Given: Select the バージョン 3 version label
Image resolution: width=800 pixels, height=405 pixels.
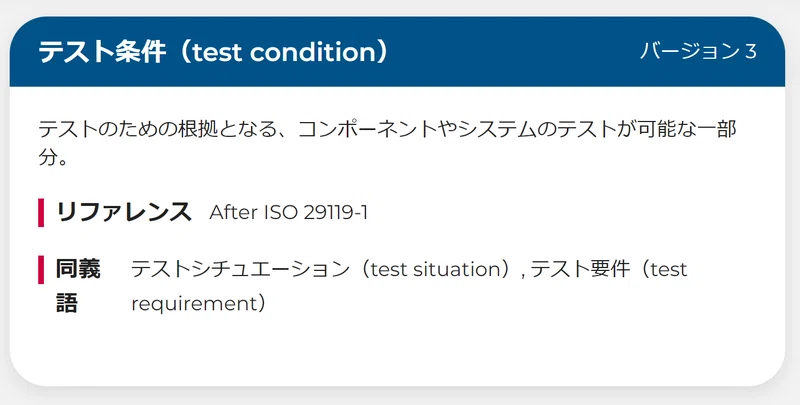Looking at the screenshot, I should (x=698, y=52).
